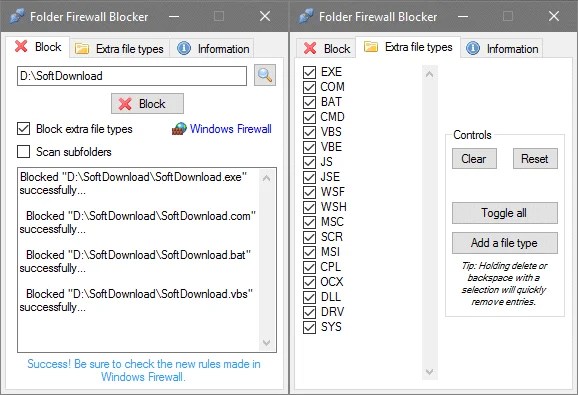578x395 pixels.
Task: Click the SoftDownload.bat blocked log entry
Action: coord(135,262)
